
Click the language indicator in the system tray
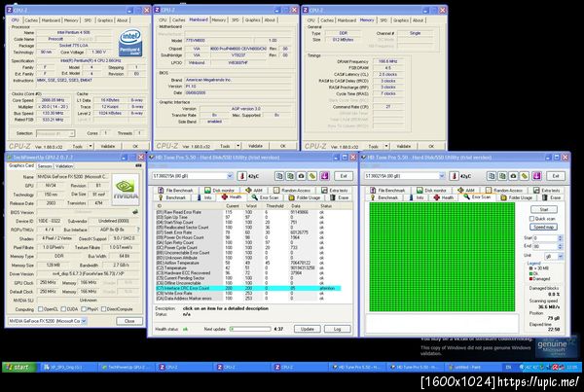[508, 367]
